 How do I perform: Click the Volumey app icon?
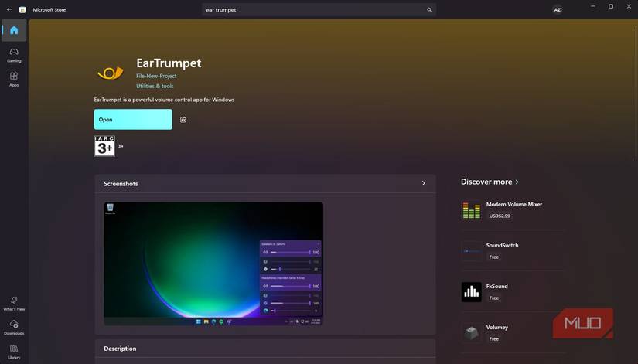471,333
